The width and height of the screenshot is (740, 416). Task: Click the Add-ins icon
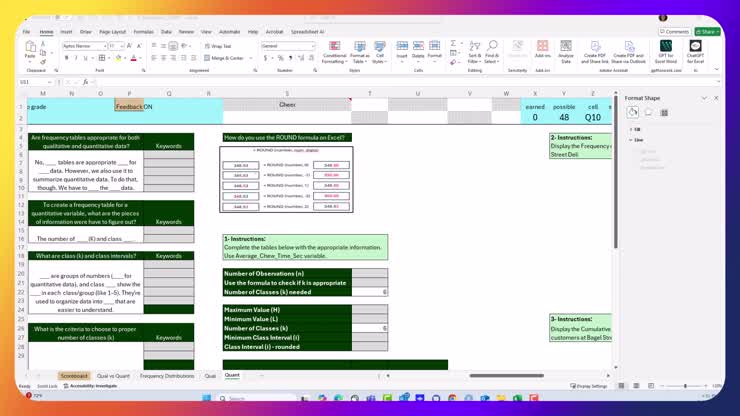[543, 50]
